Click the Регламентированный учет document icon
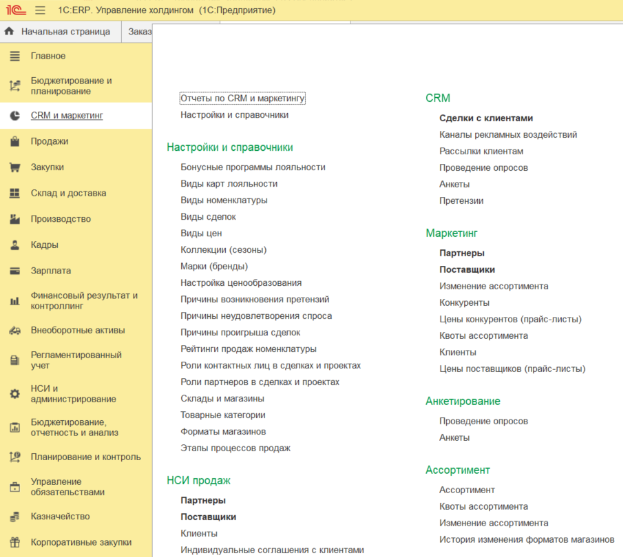The image size is (624, 557). pos(15,360)
